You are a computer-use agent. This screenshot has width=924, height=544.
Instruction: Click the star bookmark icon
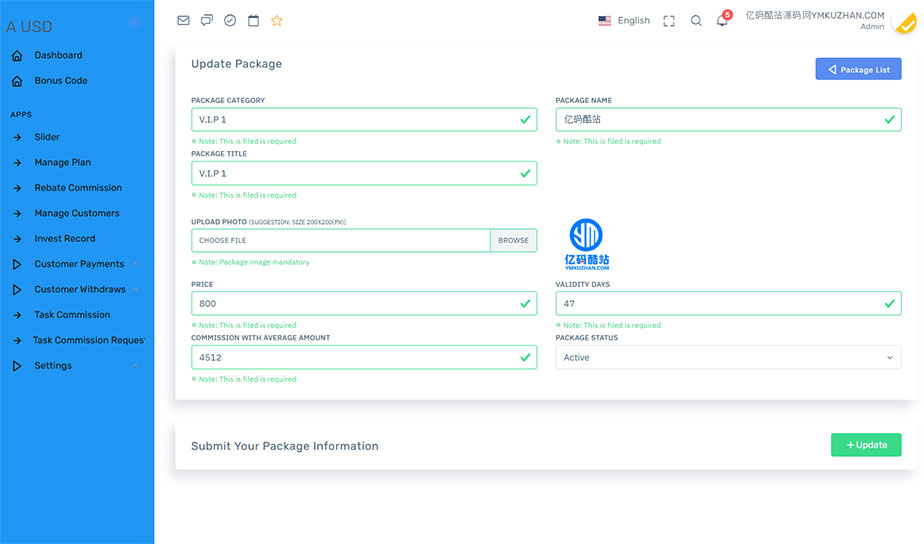[x=277, y=20]
